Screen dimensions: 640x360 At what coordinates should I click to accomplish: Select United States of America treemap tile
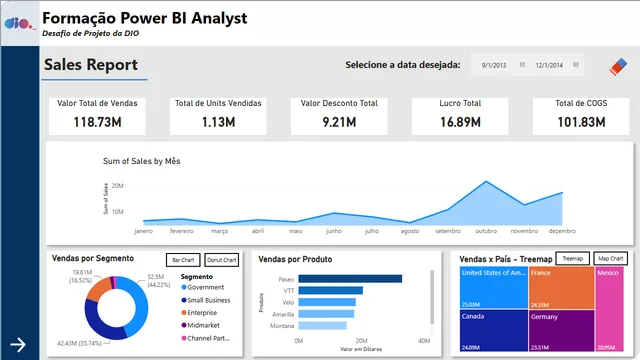click(494, 288)
